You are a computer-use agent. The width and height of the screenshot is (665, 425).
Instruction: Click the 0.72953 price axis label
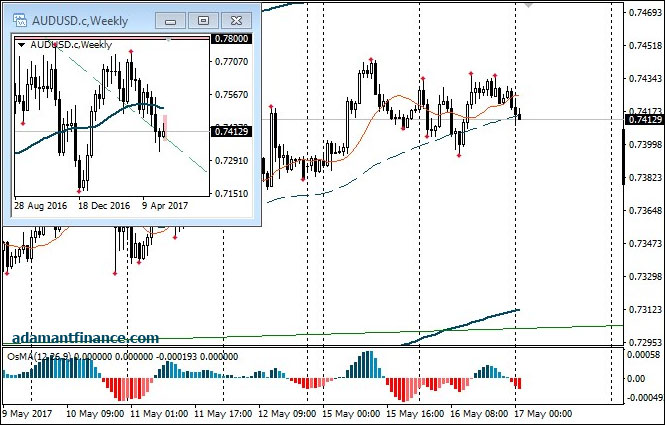645,342
